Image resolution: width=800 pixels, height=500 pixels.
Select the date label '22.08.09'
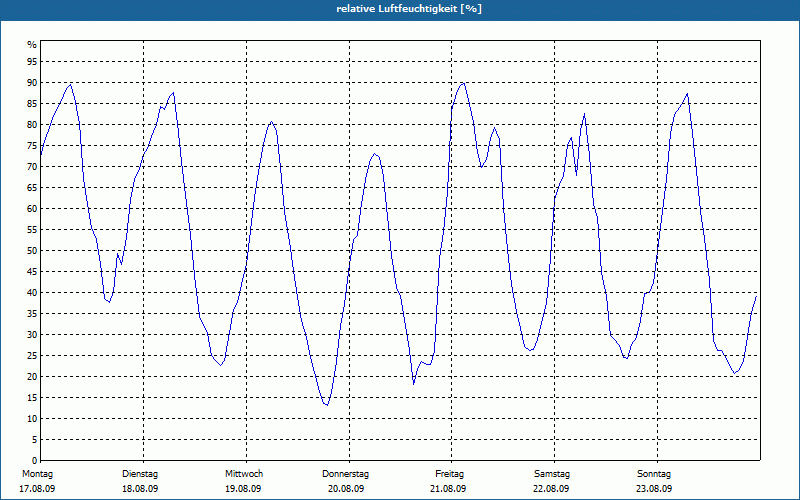(x=551, y=489)
